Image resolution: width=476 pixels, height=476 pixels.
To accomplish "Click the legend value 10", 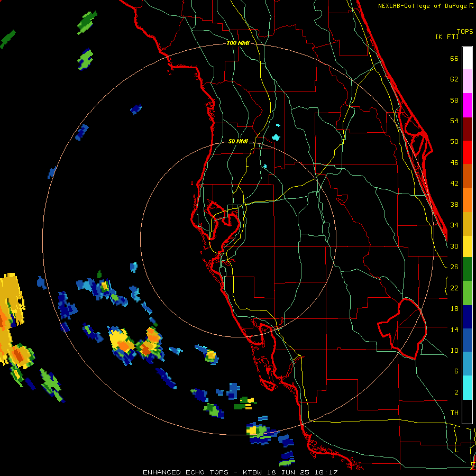I will [454, 350].
